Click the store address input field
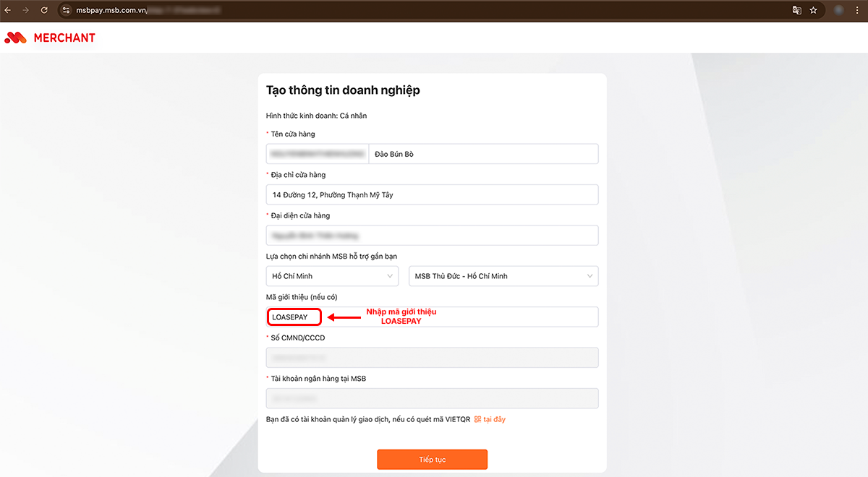The width and height of the screenshot is (868, 477). coord(432,194)
